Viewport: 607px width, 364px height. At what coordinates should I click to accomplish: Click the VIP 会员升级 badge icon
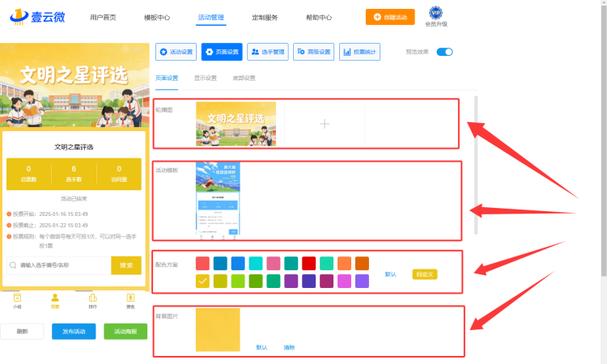point(436,13)
